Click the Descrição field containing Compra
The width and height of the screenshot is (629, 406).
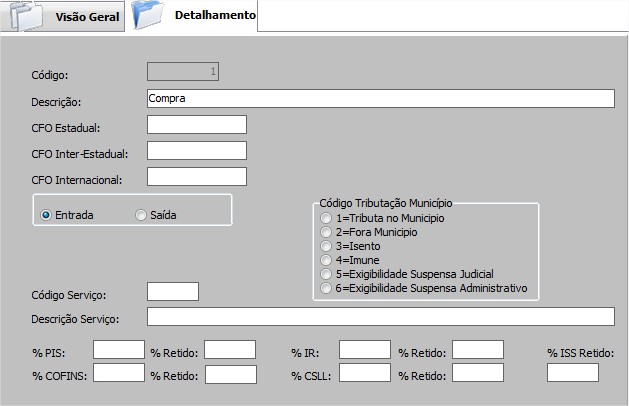click(x=380, y=98)
